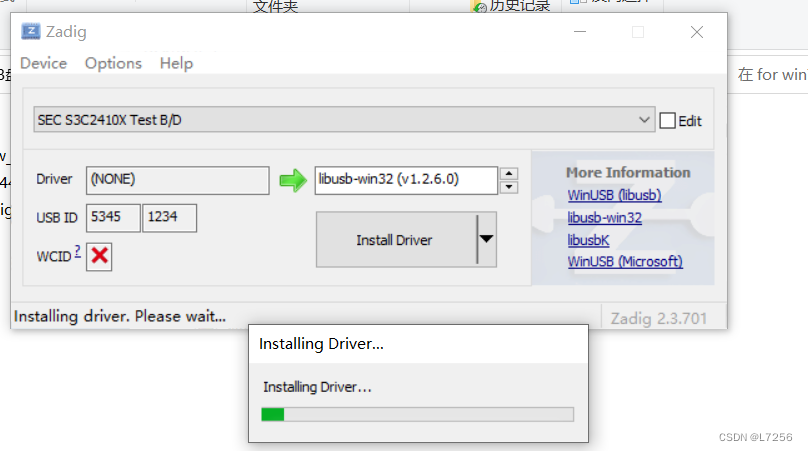Click the green arrow icon

coord(293,180)
